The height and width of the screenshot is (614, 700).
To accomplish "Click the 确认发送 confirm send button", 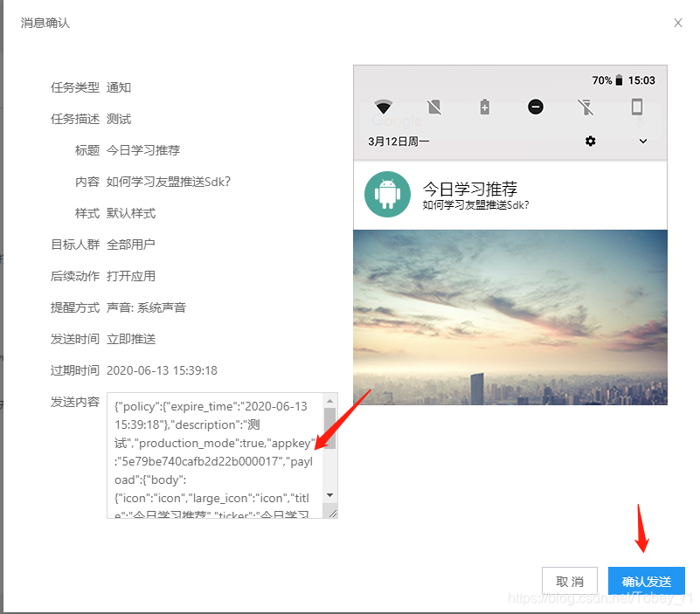I will 646,581.
